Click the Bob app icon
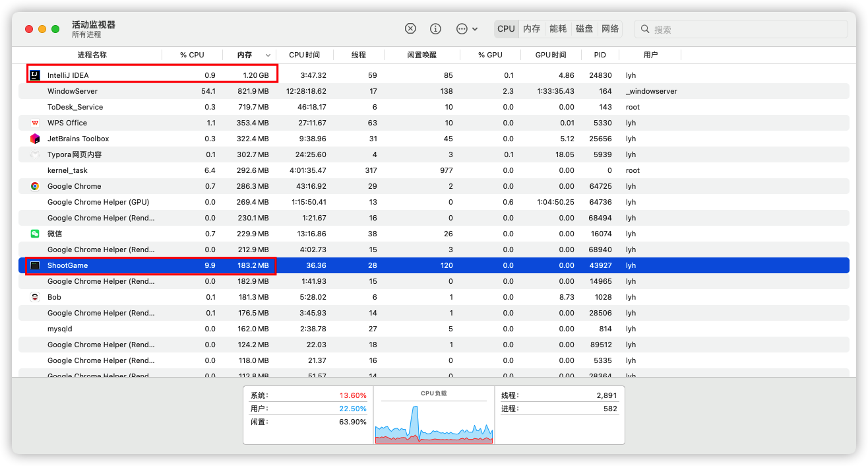Viewport: 868px width, 466px height. pyautogui.click(x=35, y=297)
